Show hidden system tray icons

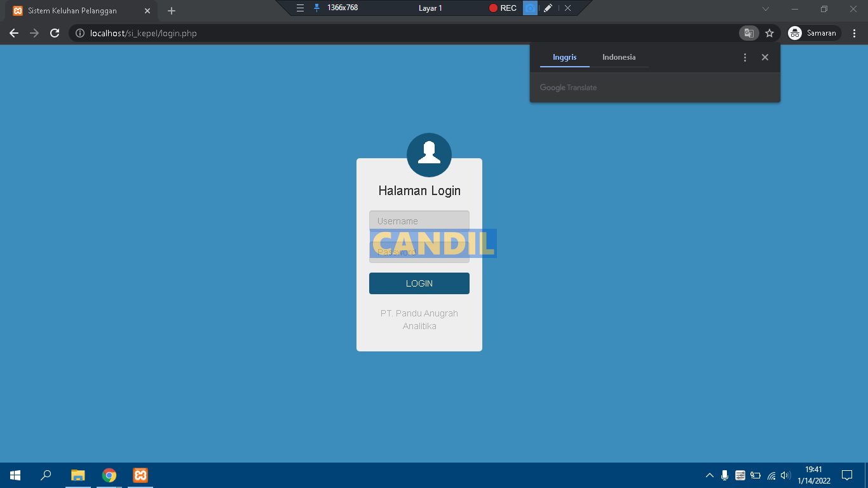coord(710,475)
